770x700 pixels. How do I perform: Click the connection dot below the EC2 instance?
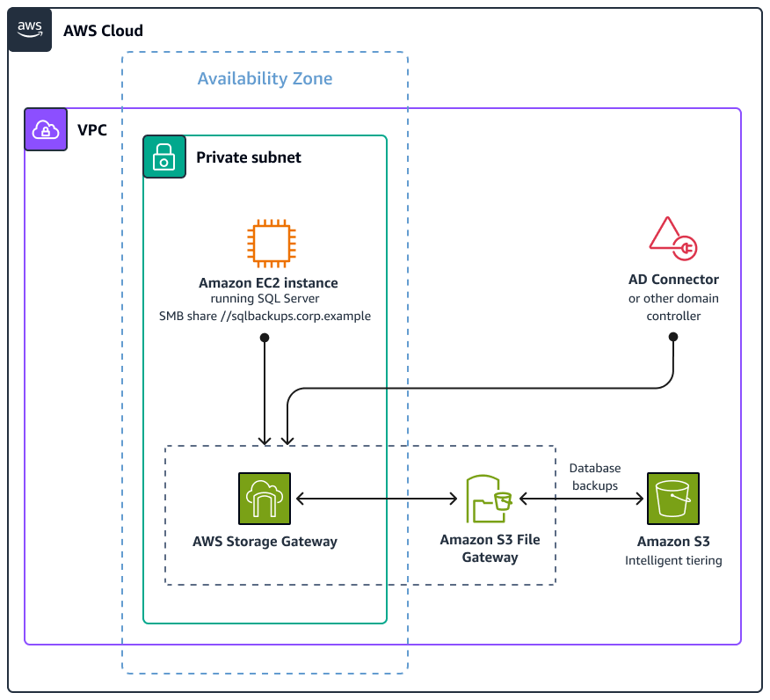[265, 336]
